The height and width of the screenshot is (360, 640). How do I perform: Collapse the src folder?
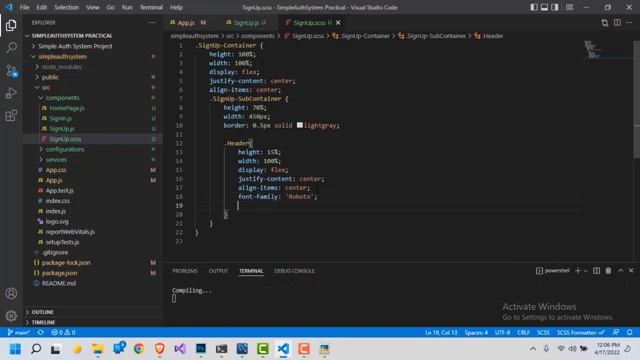tap(46, 87)
